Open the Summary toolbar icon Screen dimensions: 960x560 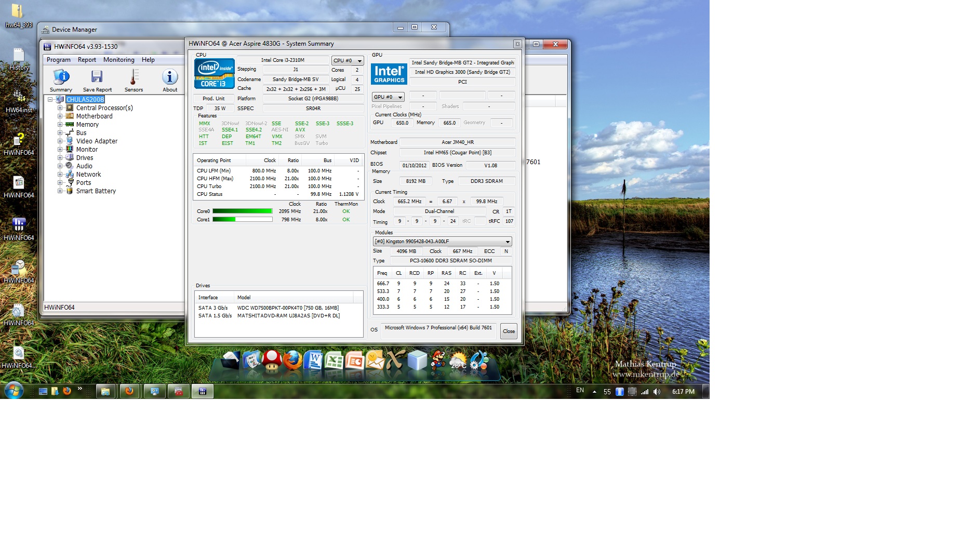[x=61, y=78]
